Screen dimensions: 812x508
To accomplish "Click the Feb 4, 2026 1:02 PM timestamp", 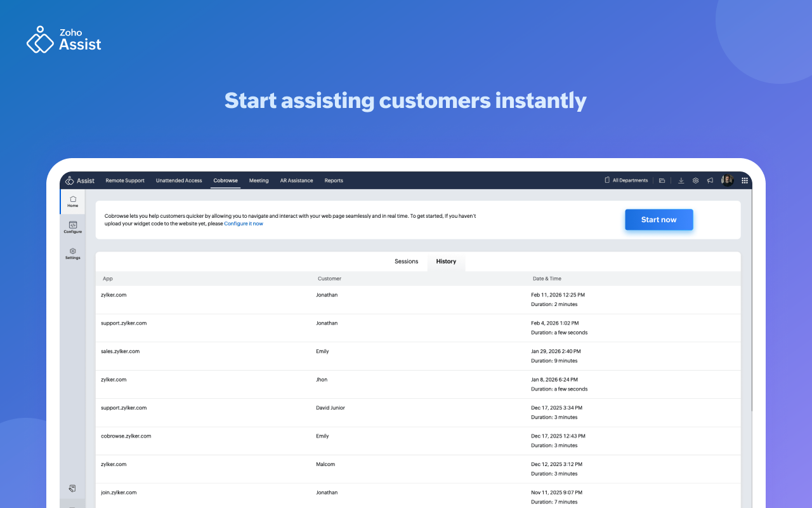I will pos(555,323).
